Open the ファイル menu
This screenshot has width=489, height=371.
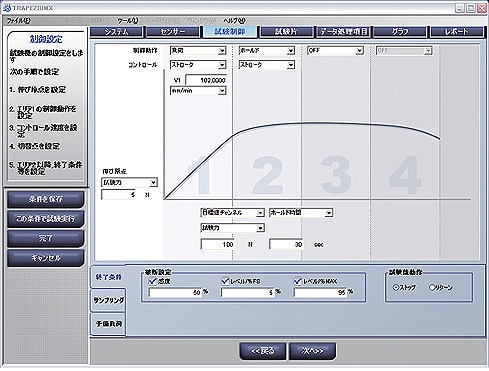[x=19, y=21]
